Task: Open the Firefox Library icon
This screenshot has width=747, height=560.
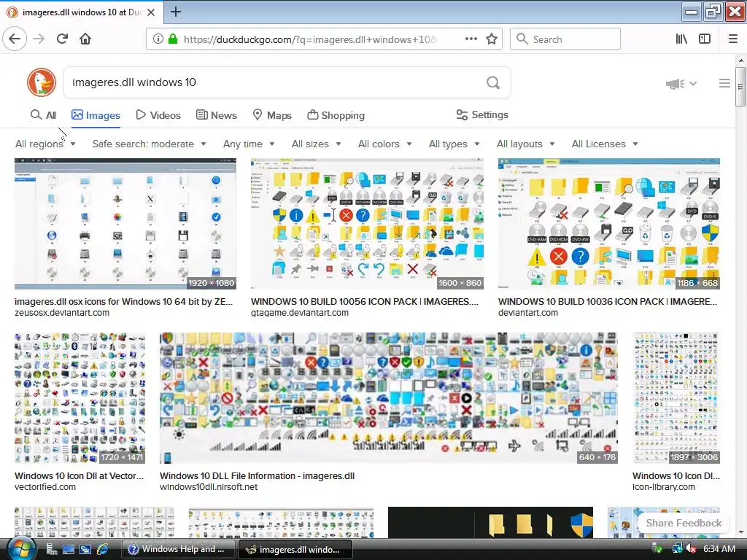Action: (x=682, y=39)
